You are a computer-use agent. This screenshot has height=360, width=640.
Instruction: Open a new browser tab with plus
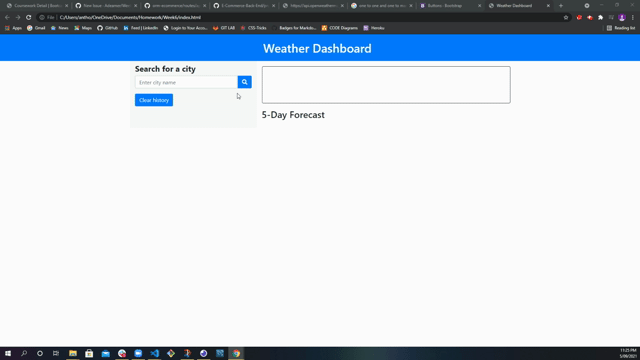point(561,6)
